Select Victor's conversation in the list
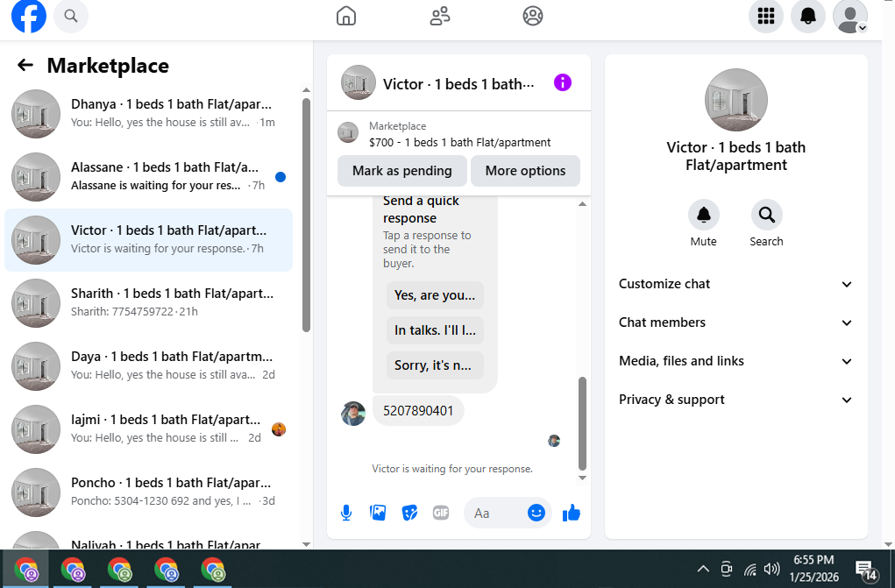 coord(148,240)
